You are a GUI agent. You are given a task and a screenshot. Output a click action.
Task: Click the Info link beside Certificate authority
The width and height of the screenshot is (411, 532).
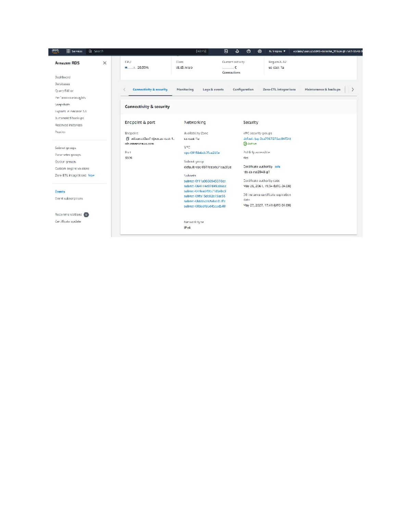(277, 167)
